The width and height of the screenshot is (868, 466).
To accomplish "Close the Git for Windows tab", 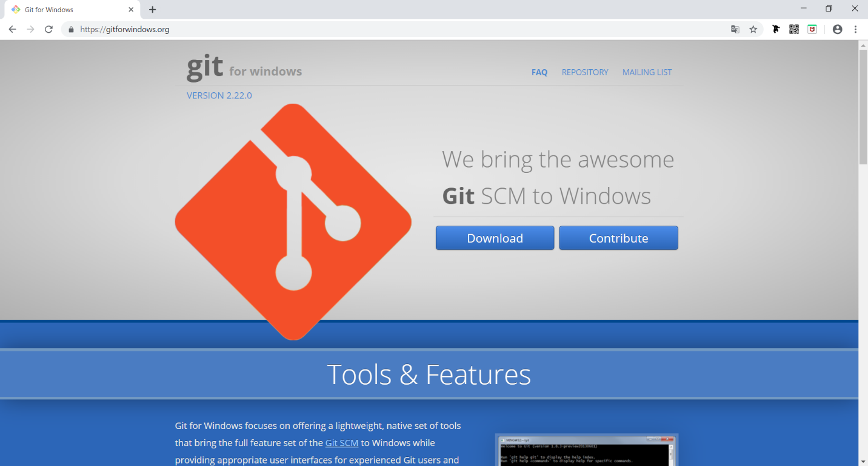I will pos(131,10).
